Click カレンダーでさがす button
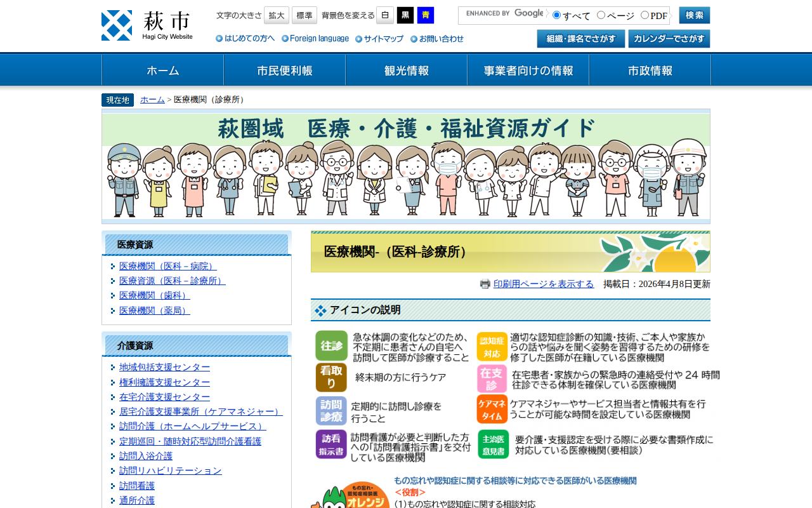 (669, 39)
